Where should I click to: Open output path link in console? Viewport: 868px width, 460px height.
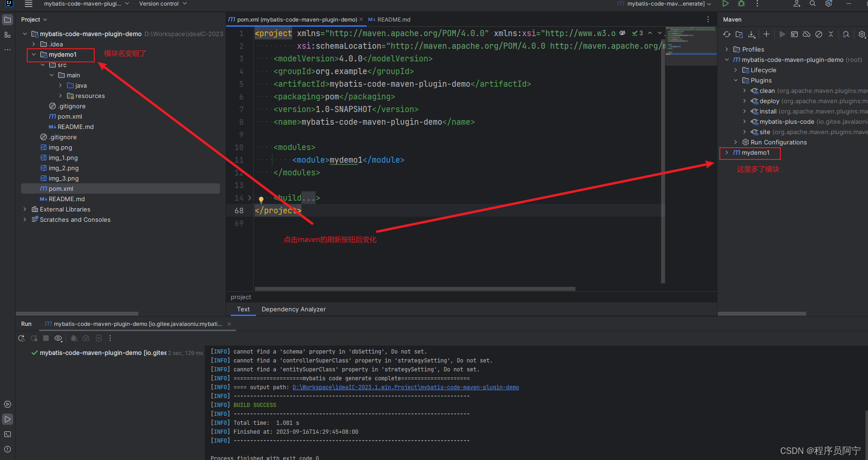click(x=406, y=387)
